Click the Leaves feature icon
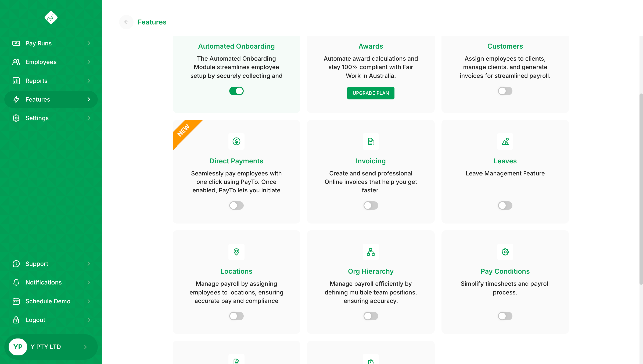This screenshot has height=364, width=643. tap(505, 141)
